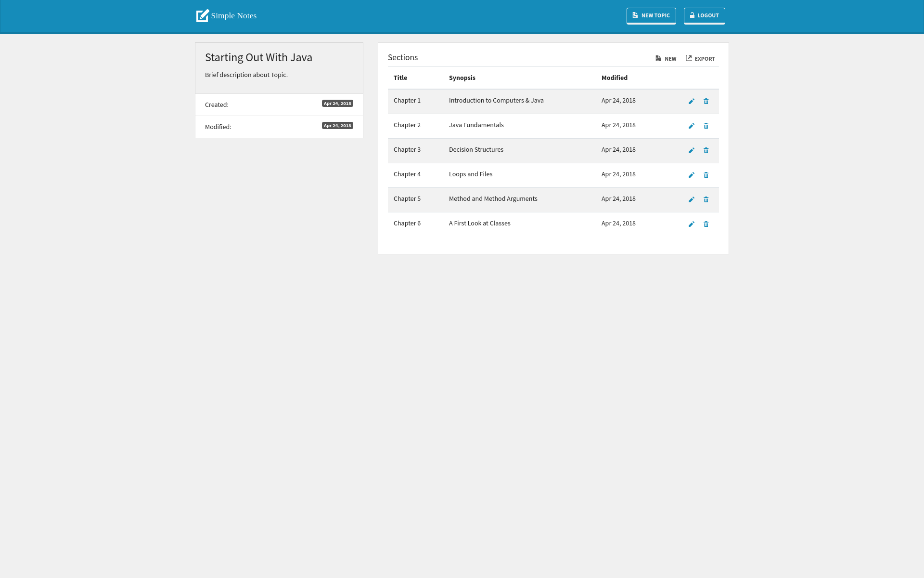The height and width of the screenshot is (578, 924).
Task: Click the Created date badge
Action: click(337, 104)
